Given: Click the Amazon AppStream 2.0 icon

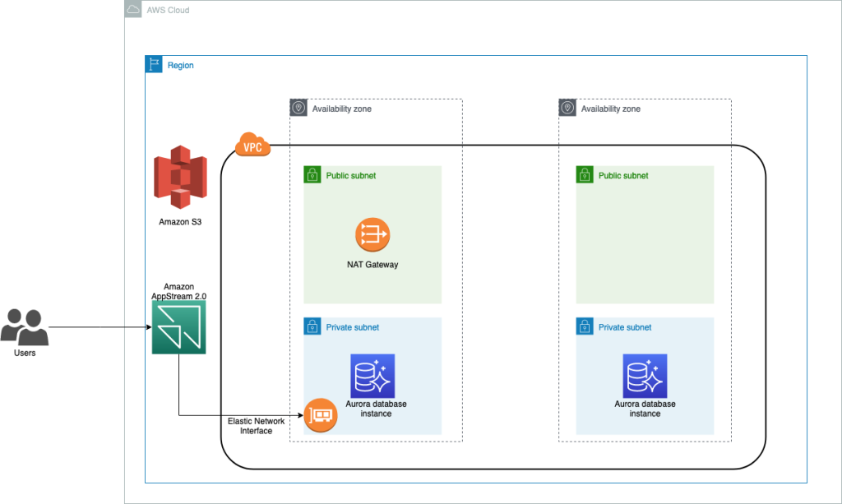Looking at the screenshot, I should 178,326.
